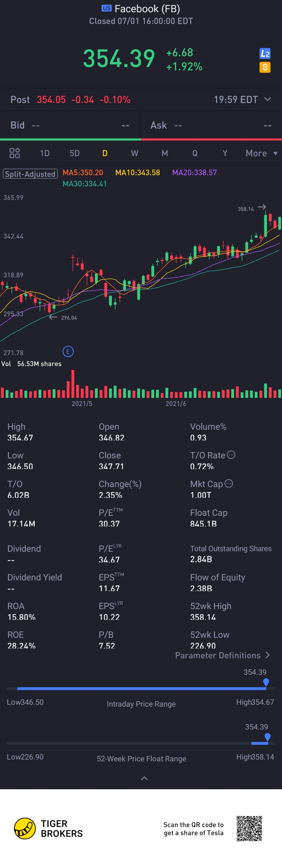Screen dimensions: 282x868
Task: Tap the QR code image
Action: point(249,828)
